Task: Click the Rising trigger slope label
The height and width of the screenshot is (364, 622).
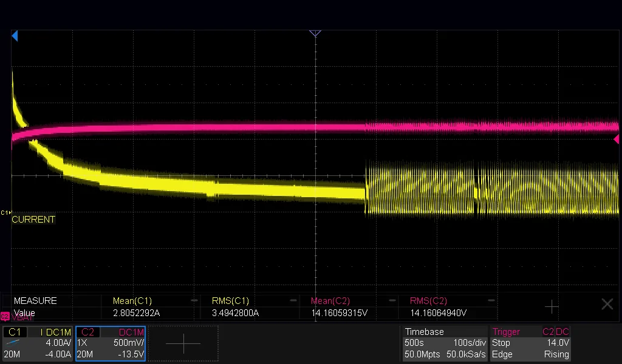Action: pyautogui.click(x=556, y=354)
